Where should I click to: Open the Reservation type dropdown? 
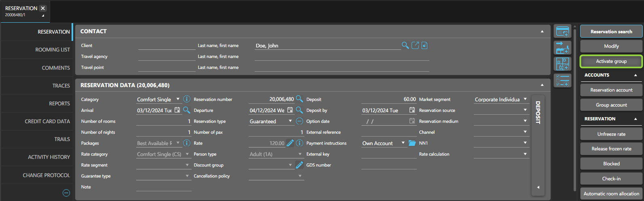pyautogui.click(x=290, y=121)
